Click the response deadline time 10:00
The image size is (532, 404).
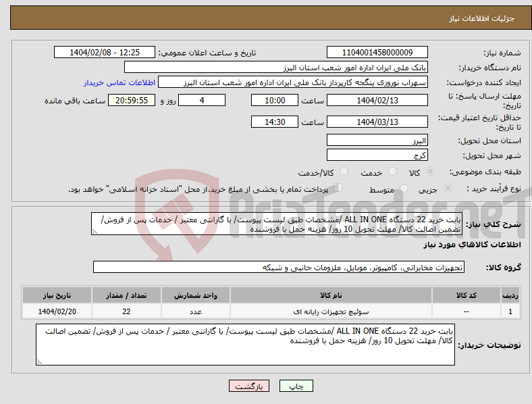tap(275, 100)
